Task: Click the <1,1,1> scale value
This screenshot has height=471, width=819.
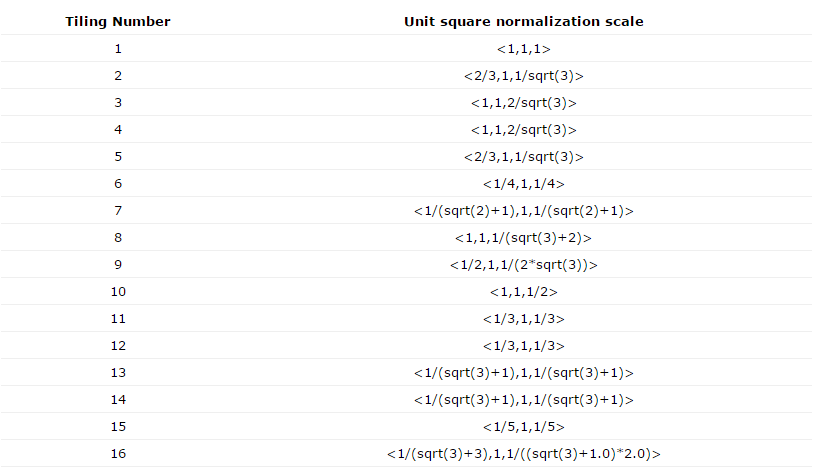Action: 523,48
